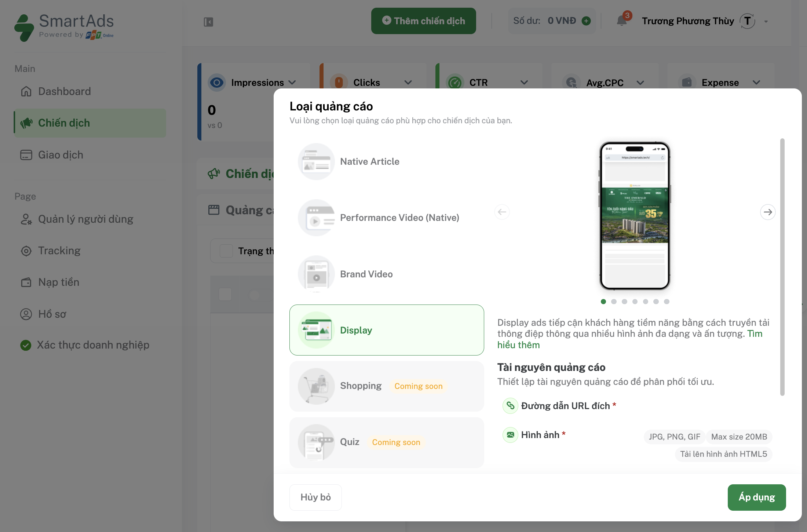This screenshot has width=807, height=532.
Task: Open the notification bell with 3 alerts
Action: point(621,21)
